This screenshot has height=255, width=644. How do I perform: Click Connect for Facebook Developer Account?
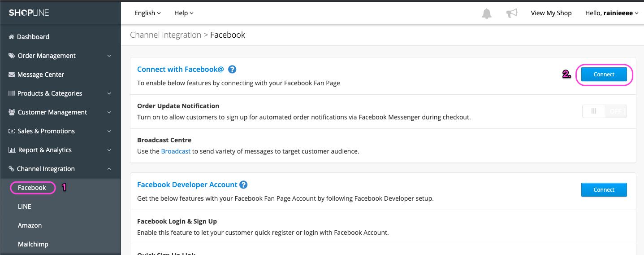point(604,190)
